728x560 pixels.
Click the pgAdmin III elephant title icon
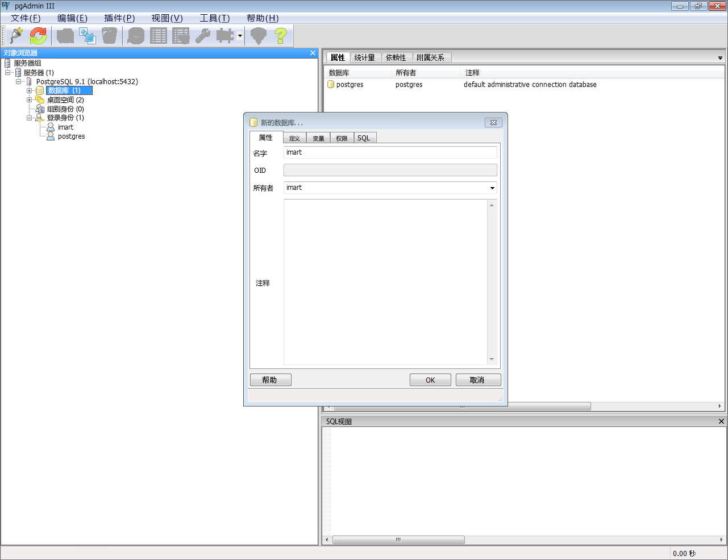tap(6, 6)
